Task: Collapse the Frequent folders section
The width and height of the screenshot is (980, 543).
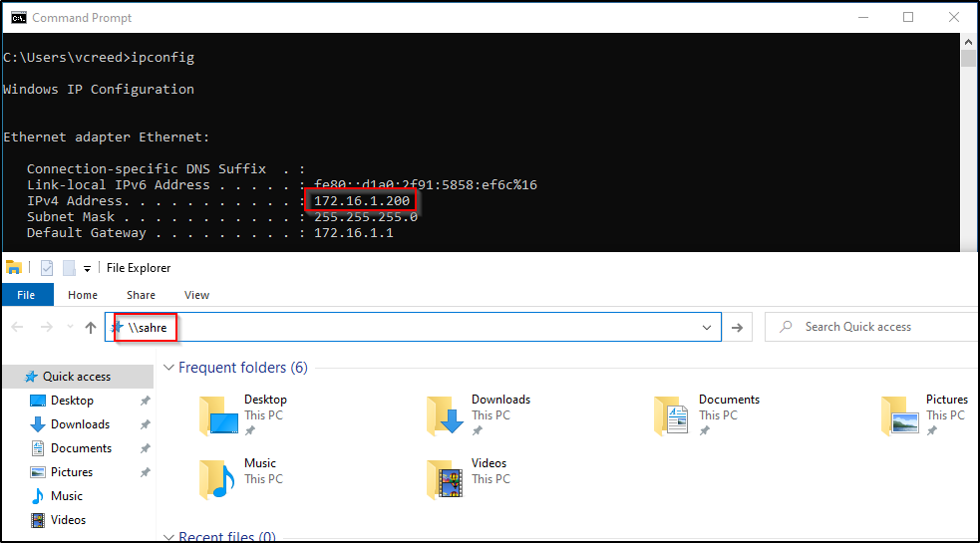Action: point(168,368)
